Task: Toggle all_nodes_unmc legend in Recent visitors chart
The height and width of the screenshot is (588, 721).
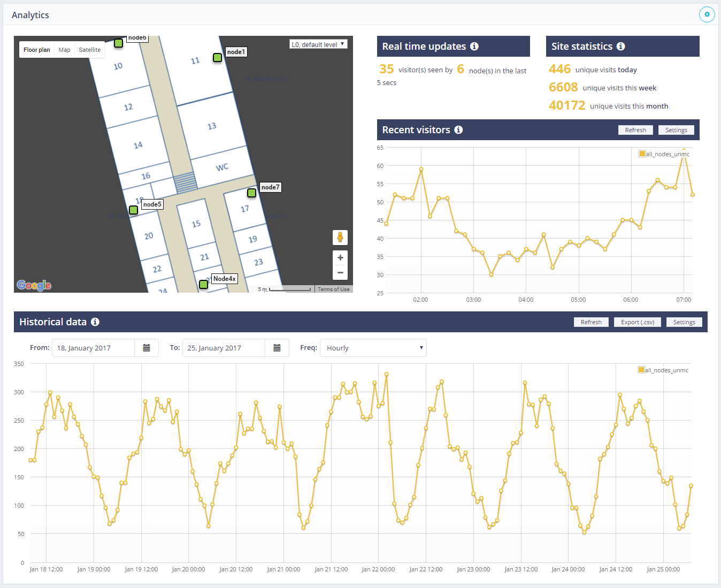Action: click(664, 154)
